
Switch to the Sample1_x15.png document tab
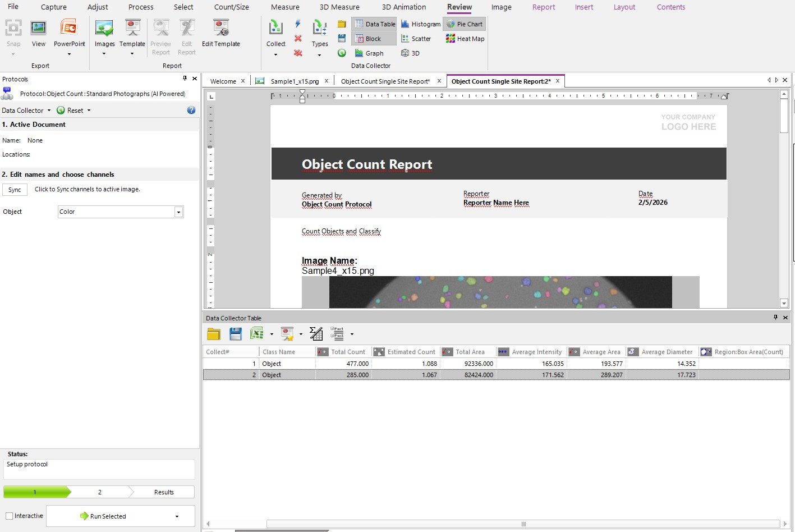[294, 81]
